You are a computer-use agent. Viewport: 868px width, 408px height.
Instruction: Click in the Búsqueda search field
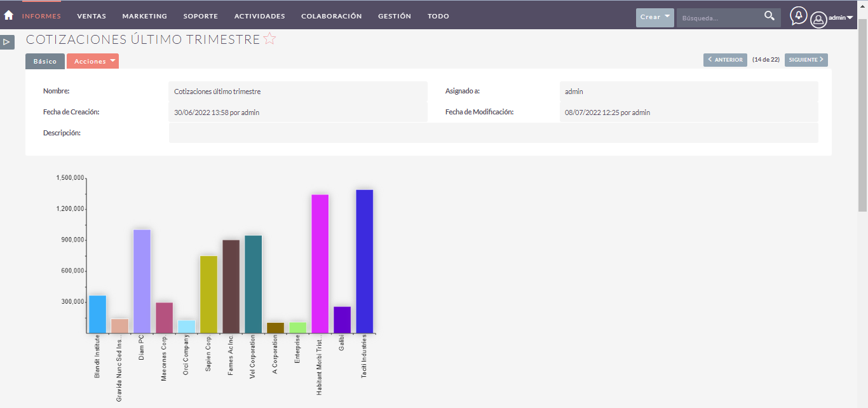coord(718,18)
